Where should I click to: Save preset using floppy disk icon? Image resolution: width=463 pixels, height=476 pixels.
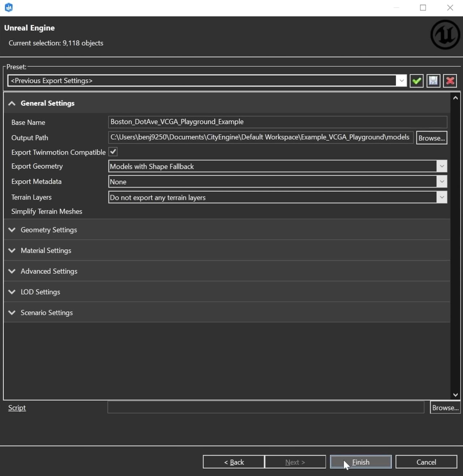tap(433, 81)
